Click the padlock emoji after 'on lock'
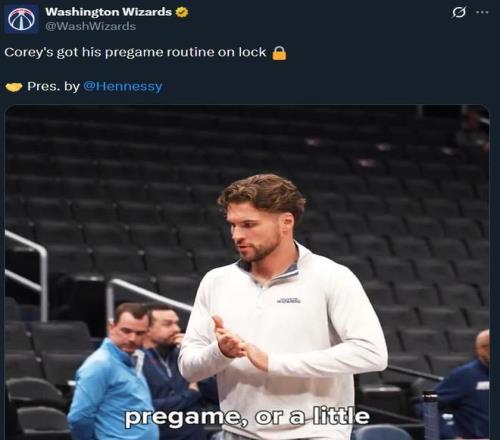 tap(279, 53)
